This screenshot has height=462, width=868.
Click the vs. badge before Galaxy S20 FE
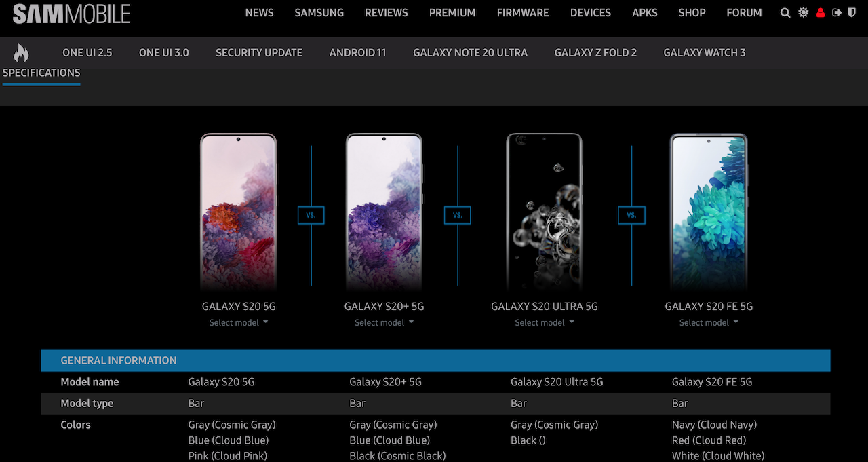[631, 215]
